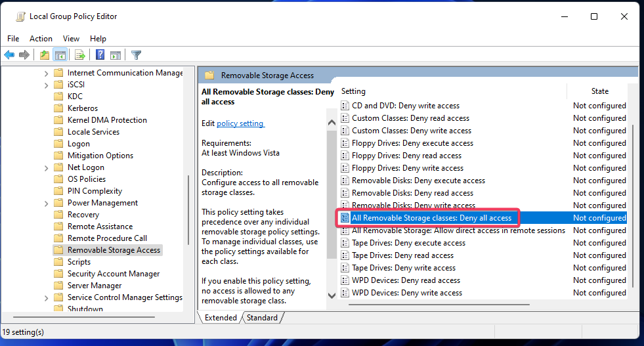Click folder icon next to Kerberos
The image size is (644, 346).
[58, 108]
